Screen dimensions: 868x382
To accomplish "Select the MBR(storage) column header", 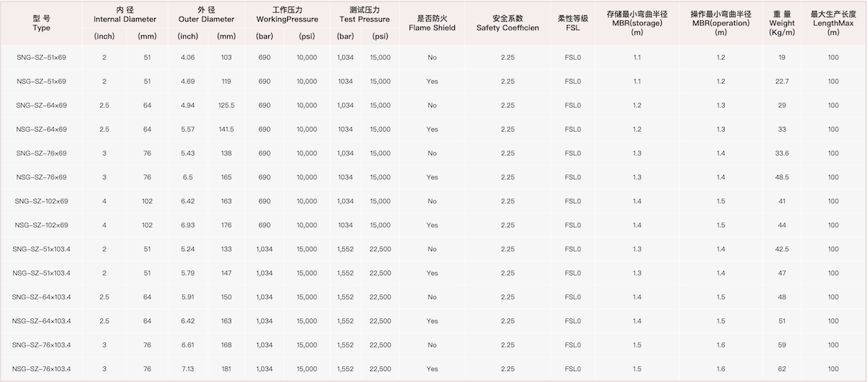I will click(x=637, y=22).
